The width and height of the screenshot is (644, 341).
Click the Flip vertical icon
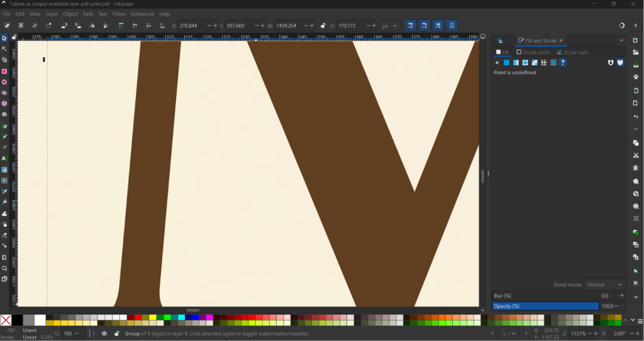(106, 26)
